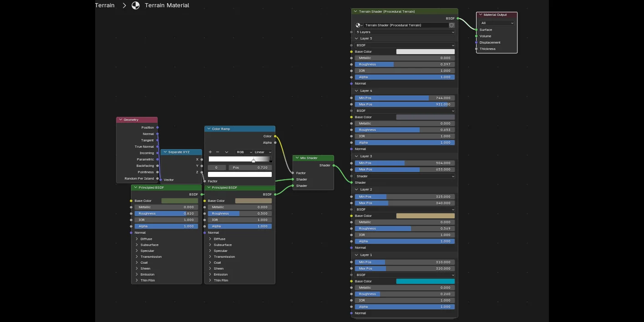Click the Color output socket on Color Ramp
This screenshot has height=322, width=644.
[x=275, y=136]
